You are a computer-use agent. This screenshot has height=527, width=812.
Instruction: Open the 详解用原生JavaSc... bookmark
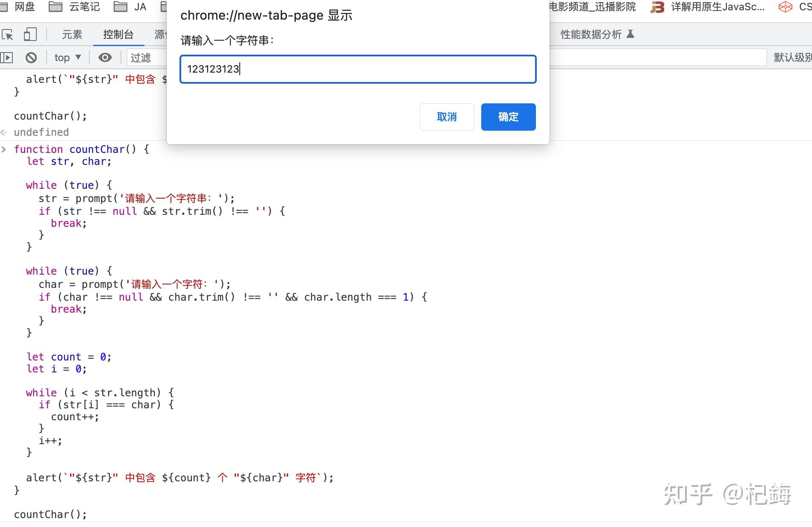point(707,7)
